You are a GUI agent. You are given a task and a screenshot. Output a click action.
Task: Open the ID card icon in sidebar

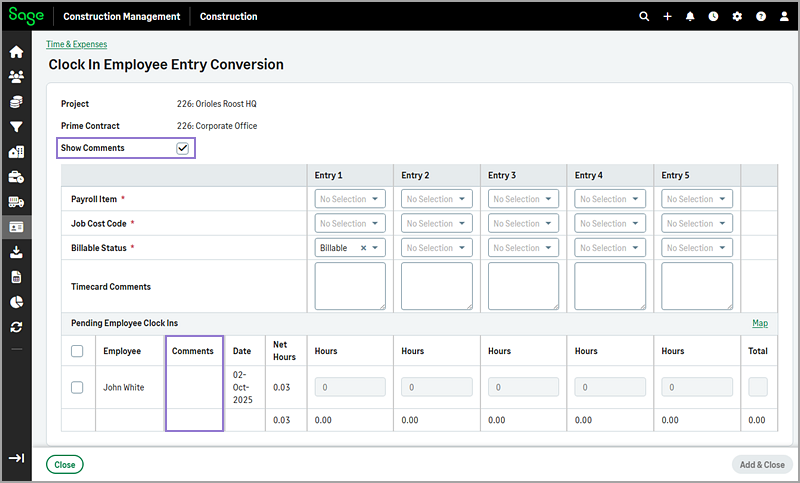(x=16, y=227)
